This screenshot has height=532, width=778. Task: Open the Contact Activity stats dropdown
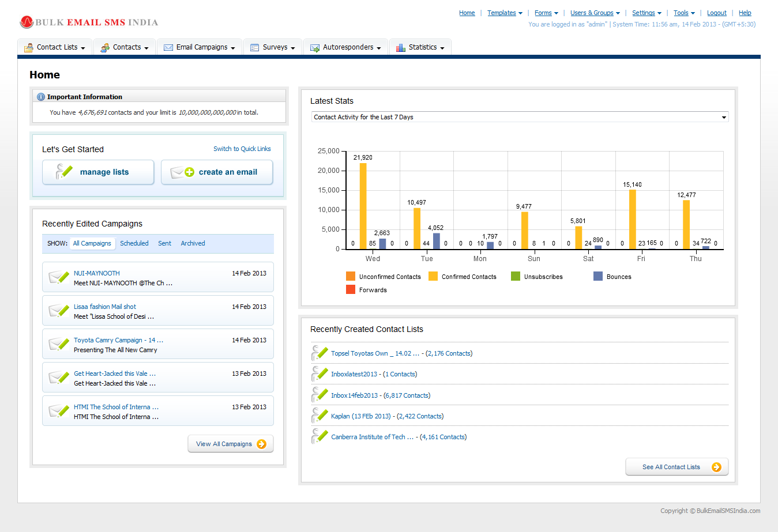[x=520, y=117]
